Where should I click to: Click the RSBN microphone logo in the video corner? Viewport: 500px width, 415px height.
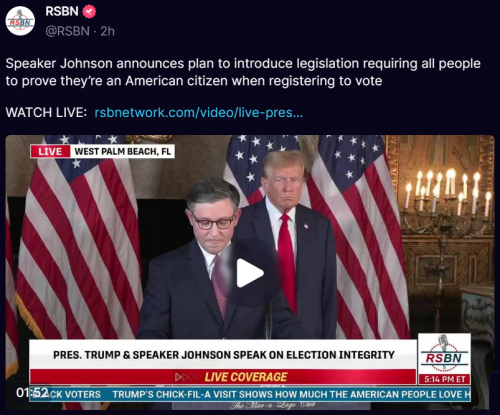tap(444, 354)
